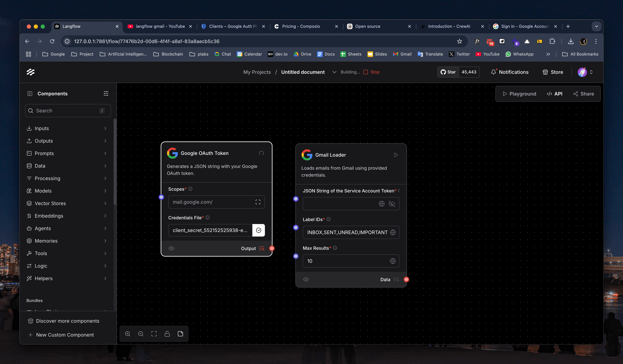This screenshot has width=623, height=364.
Task: Run the Gmail Loader play icon
Action: (x=396, y=155)
